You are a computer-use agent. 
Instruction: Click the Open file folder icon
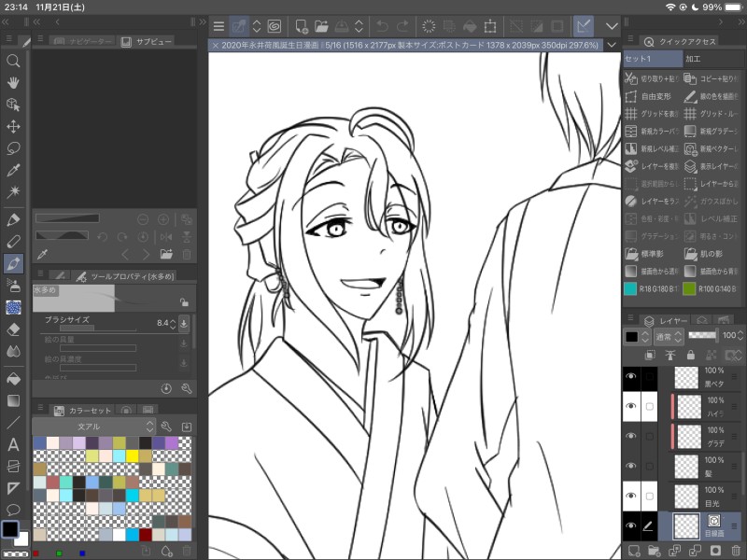[x=321, y=26]
